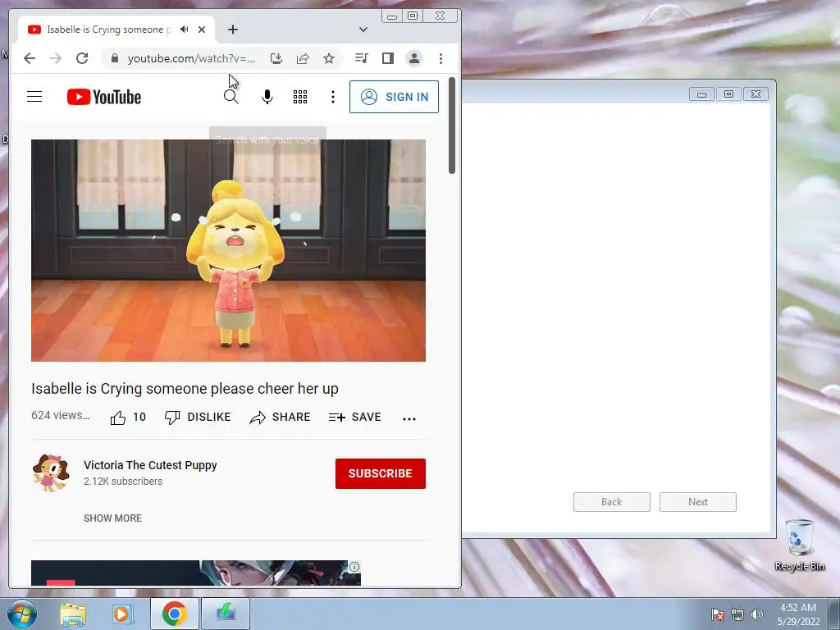This screenshot has height=630, width=840.
Task: Click Back in the installer window
Action: tap(612, 502)
